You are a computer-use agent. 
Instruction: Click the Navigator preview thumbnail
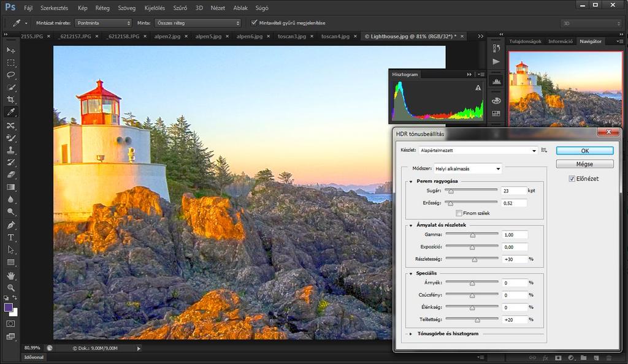click(x=565, y=89)
